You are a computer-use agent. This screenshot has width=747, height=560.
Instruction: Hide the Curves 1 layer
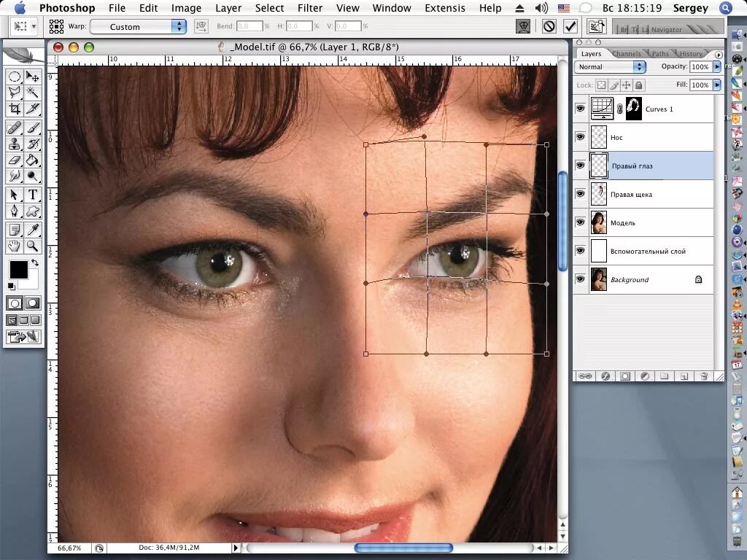click(580, 109)
